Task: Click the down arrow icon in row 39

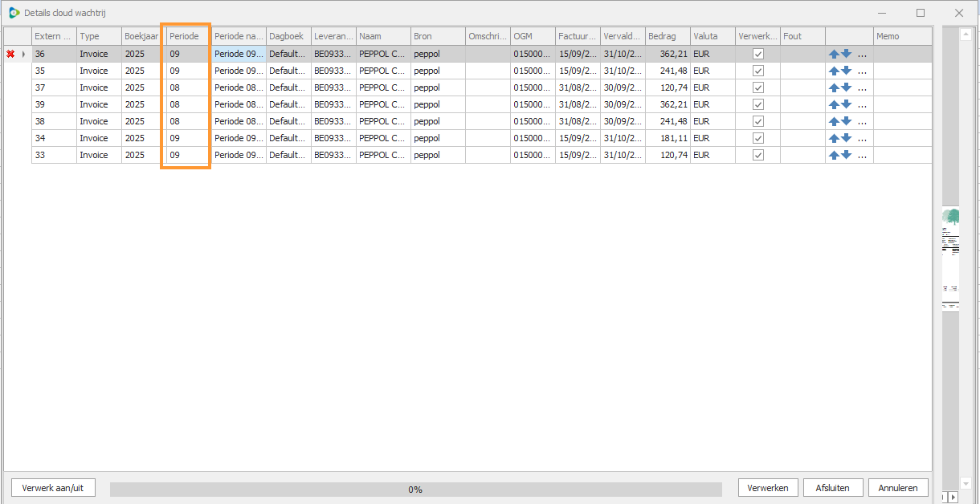Action: click(x=846, y=104)
